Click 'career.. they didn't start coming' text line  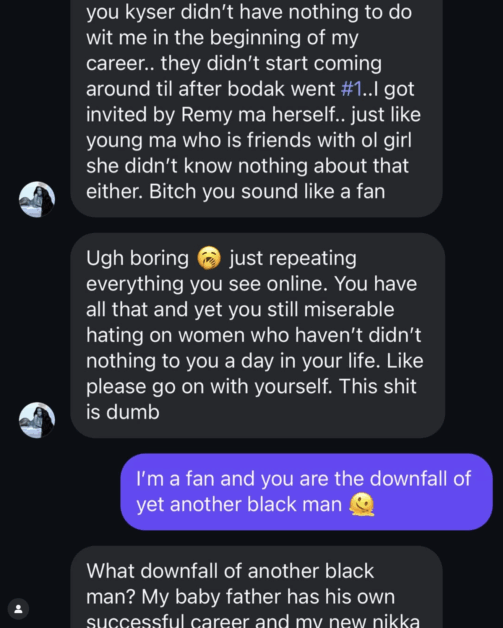pos(234,63)
